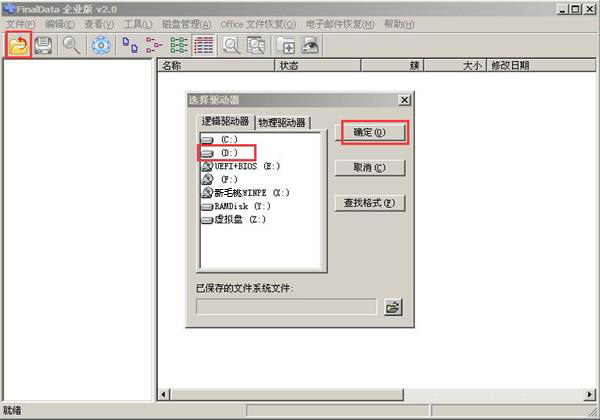Open the 文件(F) menu

click(x=21, y=24)
